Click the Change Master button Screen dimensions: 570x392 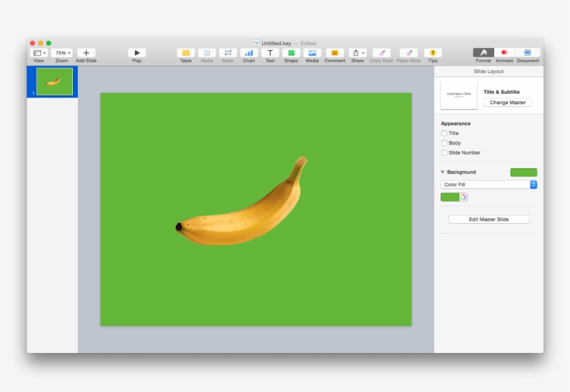point(507,103)
